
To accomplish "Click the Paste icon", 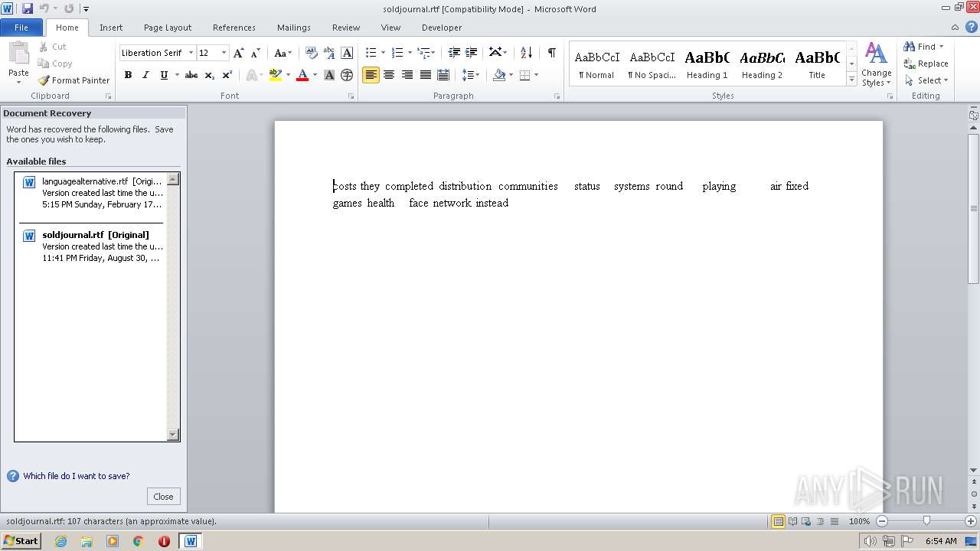I will [18, 55].
